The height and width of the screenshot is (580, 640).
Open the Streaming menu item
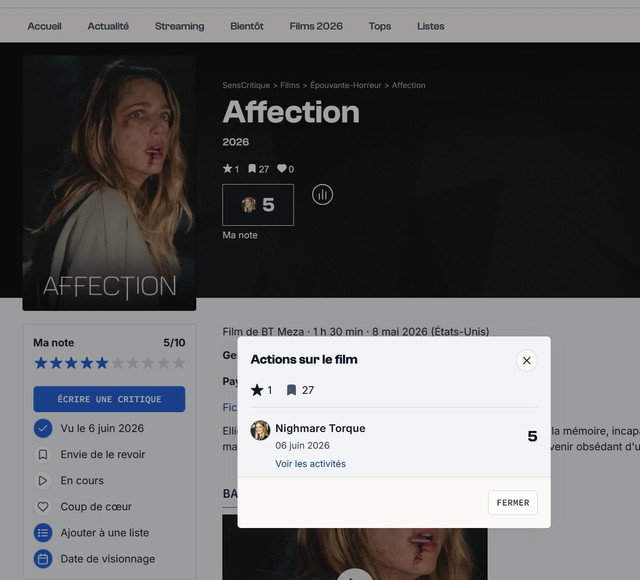click(180, 26)
